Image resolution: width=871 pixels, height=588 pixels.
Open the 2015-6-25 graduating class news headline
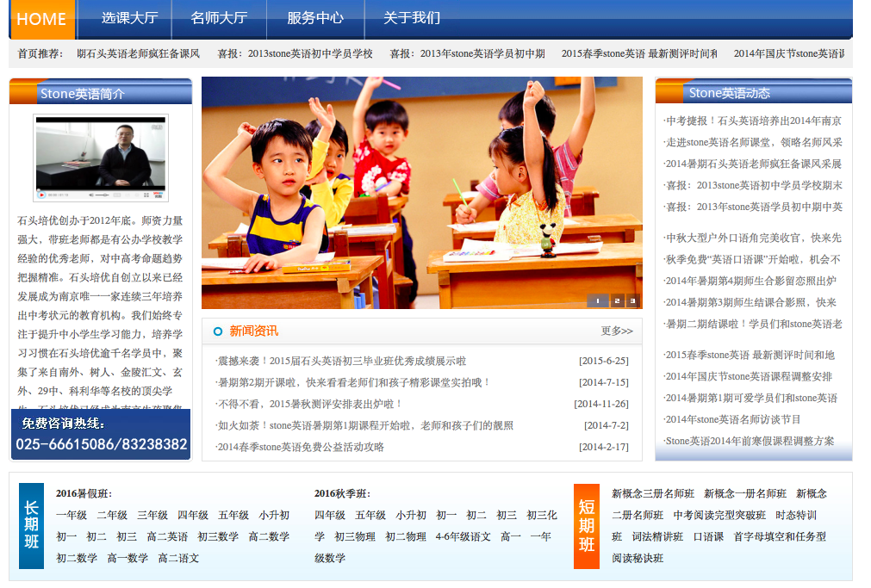click(341, 361)
